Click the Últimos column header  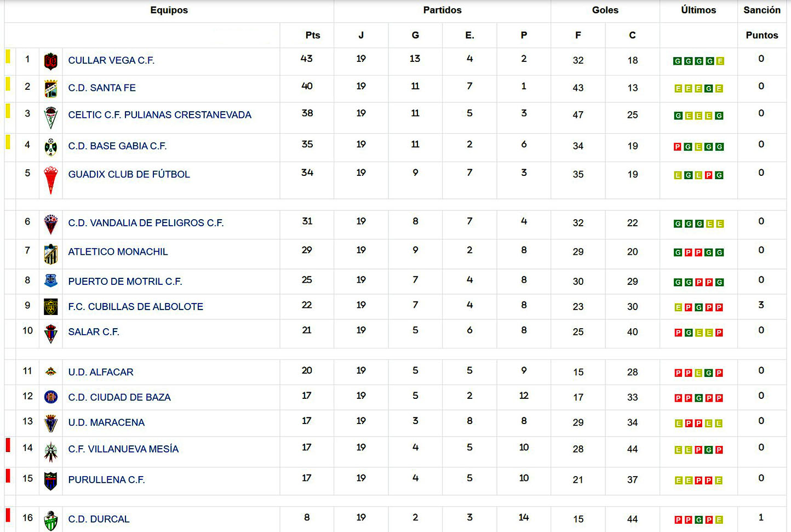click(x=698, y=10)
